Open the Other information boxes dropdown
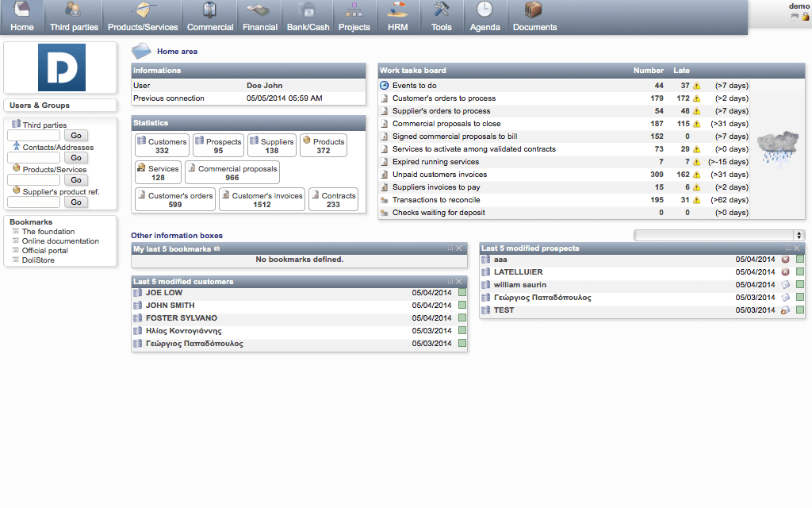Viewport: 812px width, 508px height. (x=719, y=235)
